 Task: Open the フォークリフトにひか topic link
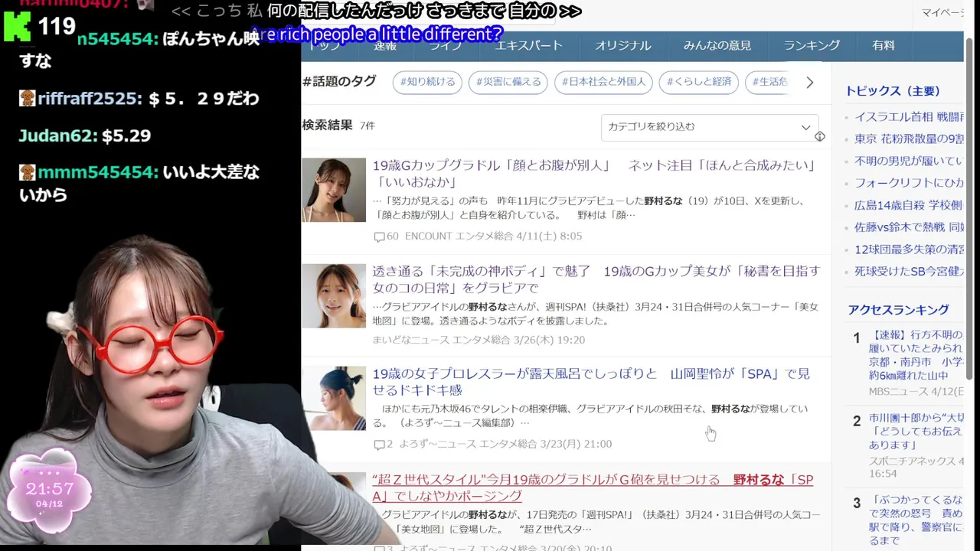tap(909, 184)
